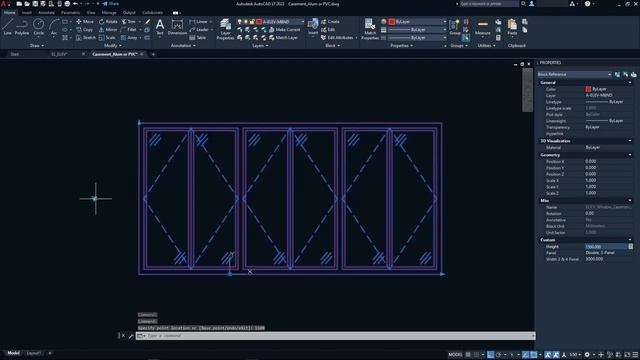Open the Parametric ribbon tab
This screenshot has height=360, width=640.
(70, 13)
